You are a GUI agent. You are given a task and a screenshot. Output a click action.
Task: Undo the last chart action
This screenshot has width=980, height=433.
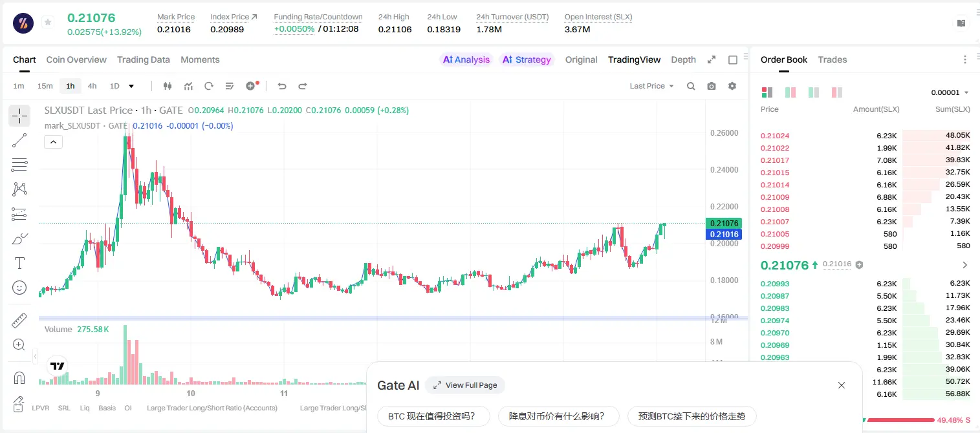point(282,86)
